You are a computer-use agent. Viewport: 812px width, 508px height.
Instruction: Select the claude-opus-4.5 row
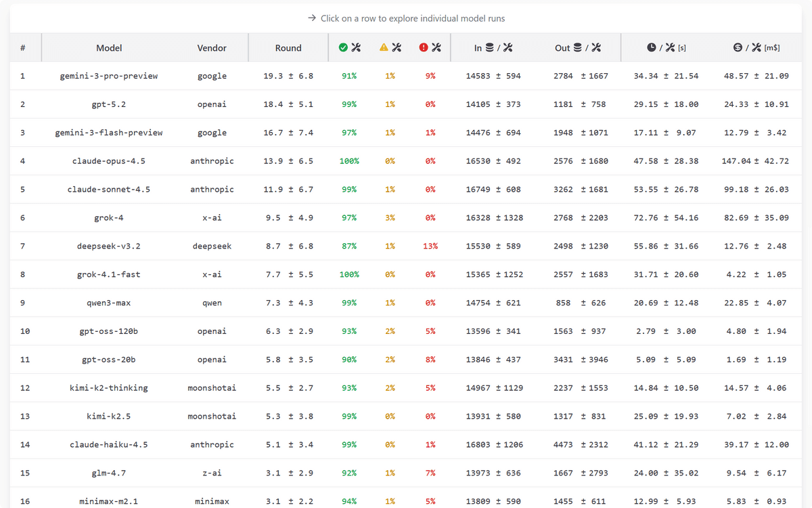pos(109,161)
